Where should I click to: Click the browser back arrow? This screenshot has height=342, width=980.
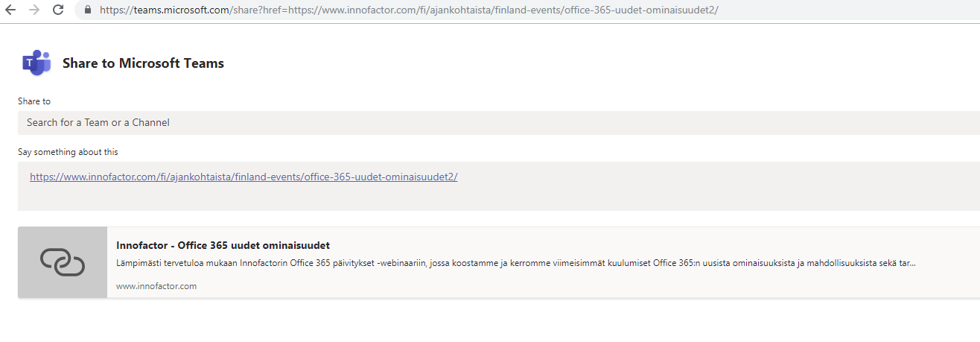point(10,10)
